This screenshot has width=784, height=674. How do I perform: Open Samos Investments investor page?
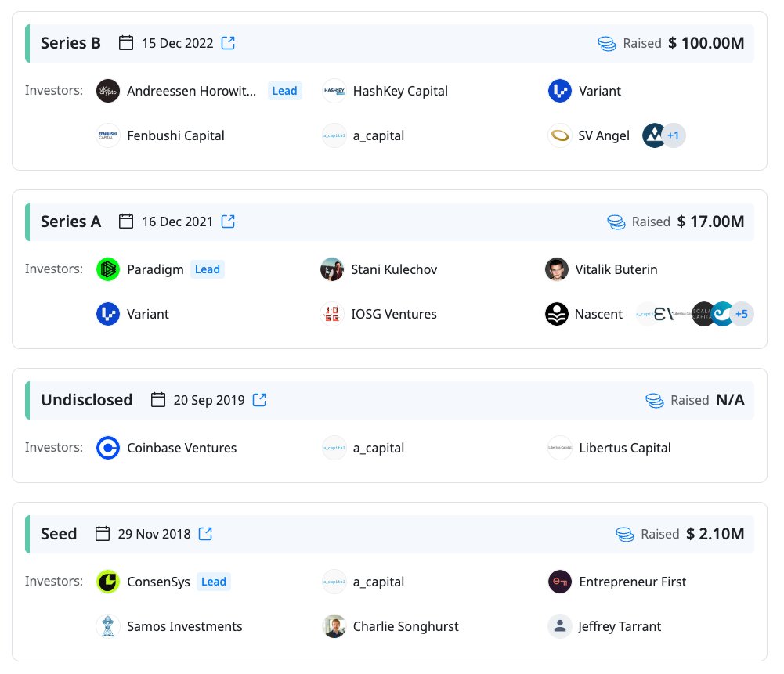185,626
